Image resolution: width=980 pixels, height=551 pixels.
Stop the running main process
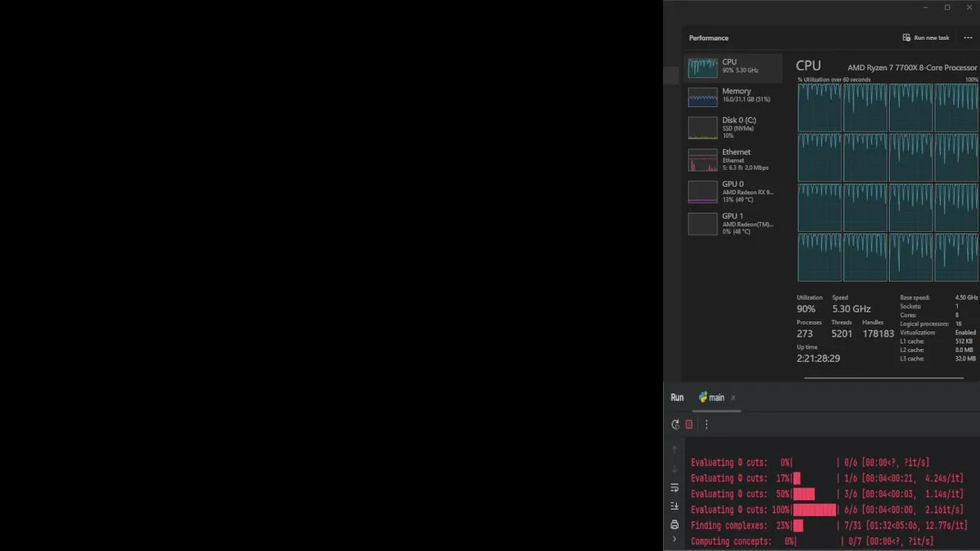(689, 425)
